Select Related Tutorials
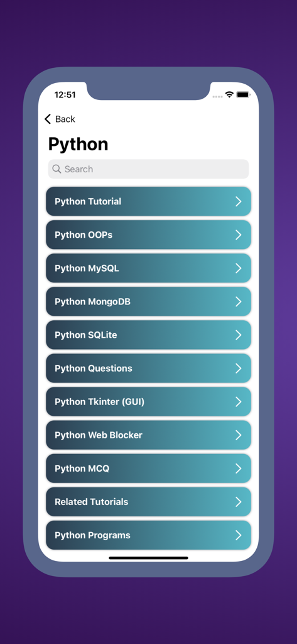 tap(148, 501)
